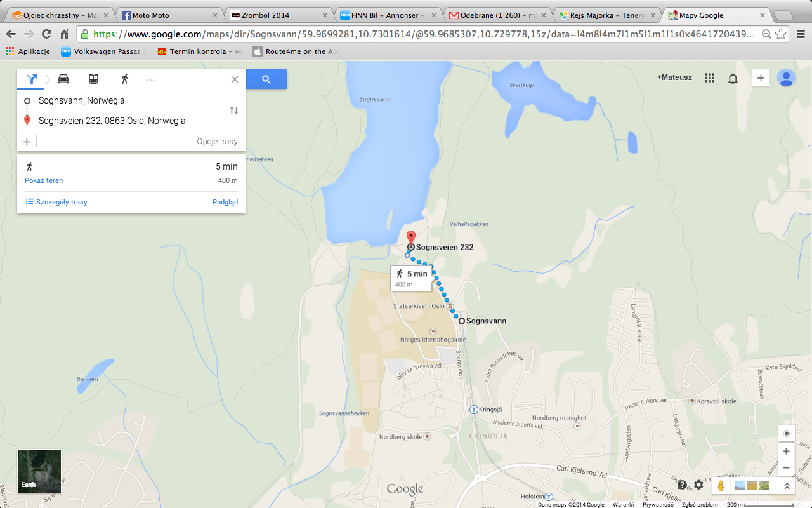The height and width of the screenshot is (508, 812).
Task: Open Aplikacje bookmarks shortcut
Action: click(x=28, y=51)
